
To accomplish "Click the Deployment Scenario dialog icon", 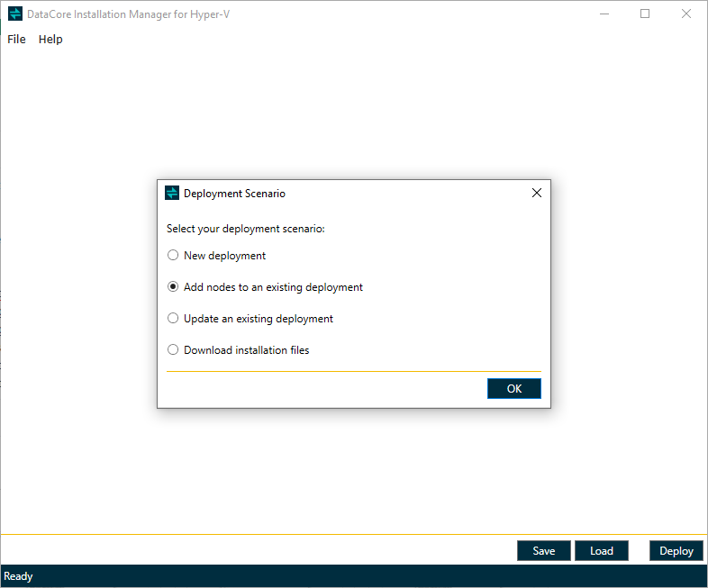I will (172, 193).
